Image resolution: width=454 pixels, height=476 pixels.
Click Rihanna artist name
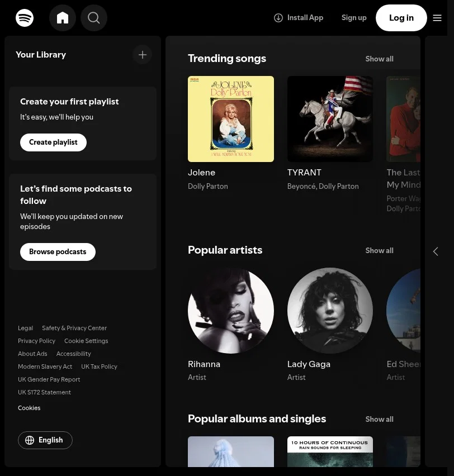pyautogui.click(x=204, y=364)
